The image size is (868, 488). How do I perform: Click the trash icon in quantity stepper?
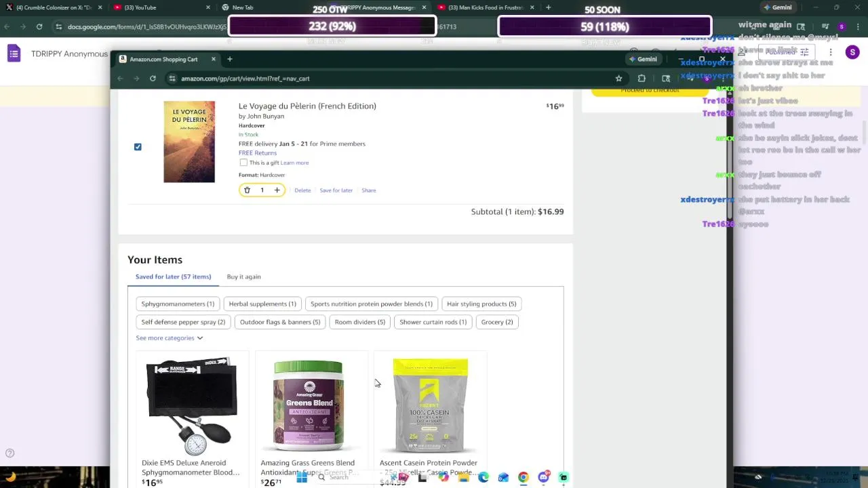tap(247, 190)
